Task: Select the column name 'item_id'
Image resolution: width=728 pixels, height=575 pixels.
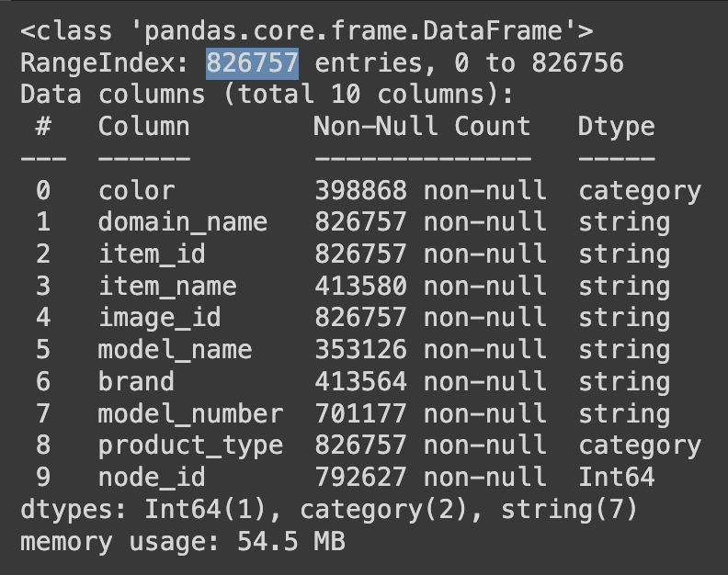Action: [152, 254]
